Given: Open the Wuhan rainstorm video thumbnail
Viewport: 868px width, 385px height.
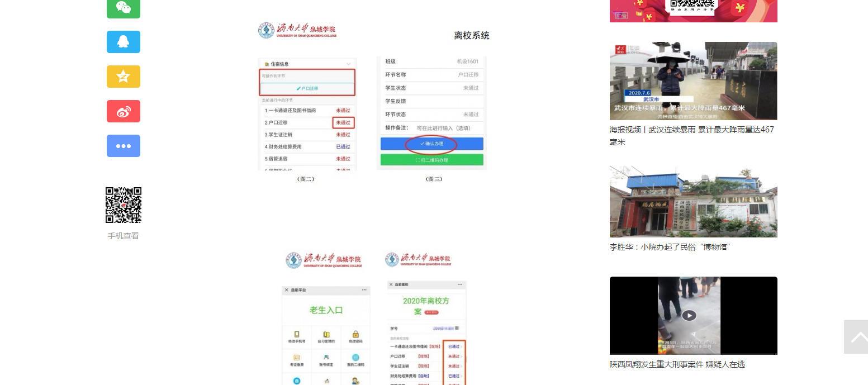Looking at the screenshot, I should pyautogui.click(x=693, y=81).
